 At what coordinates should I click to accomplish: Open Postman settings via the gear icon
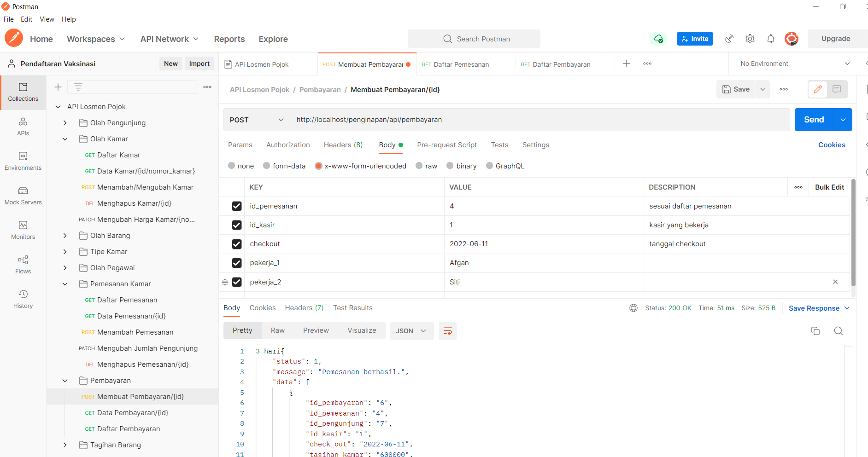click(x=750, y=39)
